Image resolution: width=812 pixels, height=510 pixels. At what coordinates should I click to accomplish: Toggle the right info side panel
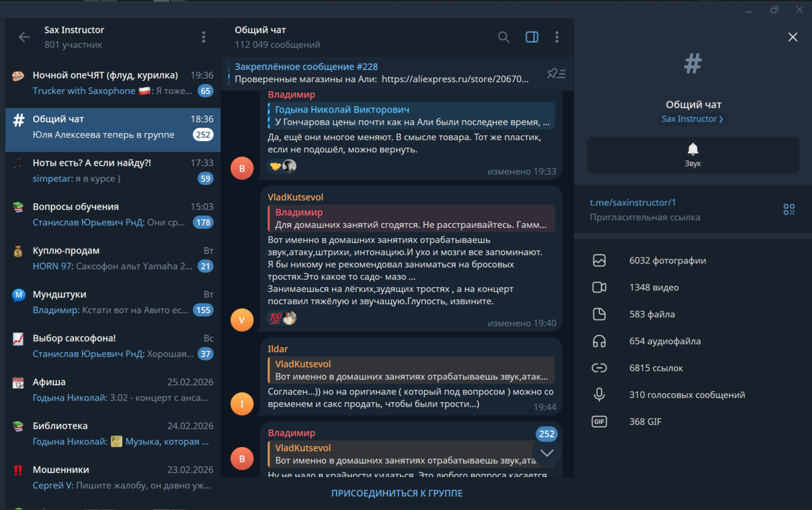(x=532, y=37)
